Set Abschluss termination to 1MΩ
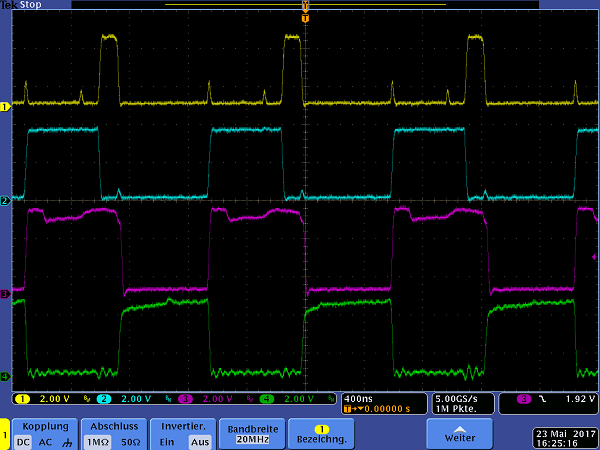 tap(97, 441)
